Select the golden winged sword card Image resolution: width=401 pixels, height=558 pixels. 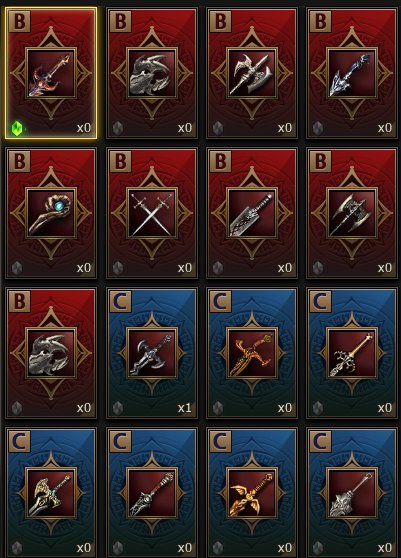(x=252, y=493)
